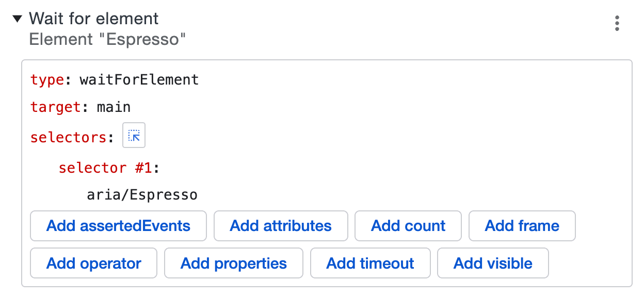Add an operator to the step
Screen dimensions: 644x297
[x=93, y=263]
